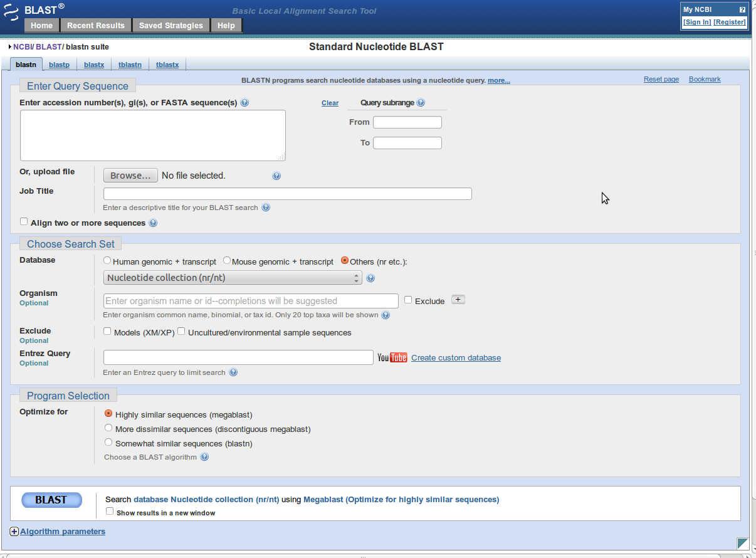The height and width of the screenshot is (558, 756).
Task: Enable Show results in a new window
Action: (110, 512)
